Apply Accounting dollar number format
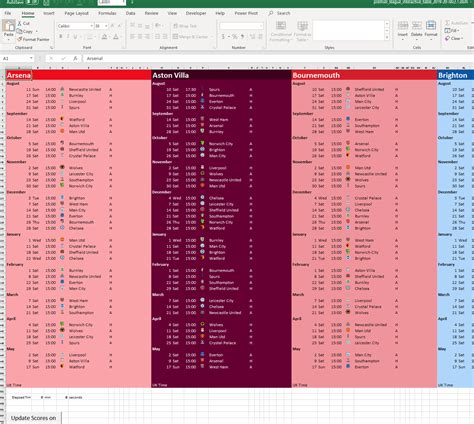This screenshot has height=424, width=474. point(223,37)
